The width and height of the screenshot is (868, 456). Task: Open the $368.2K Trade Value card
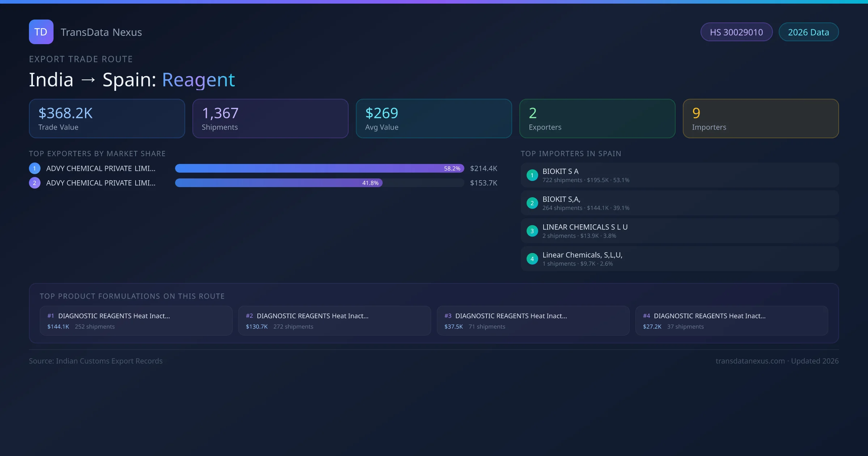click(107, 119)
